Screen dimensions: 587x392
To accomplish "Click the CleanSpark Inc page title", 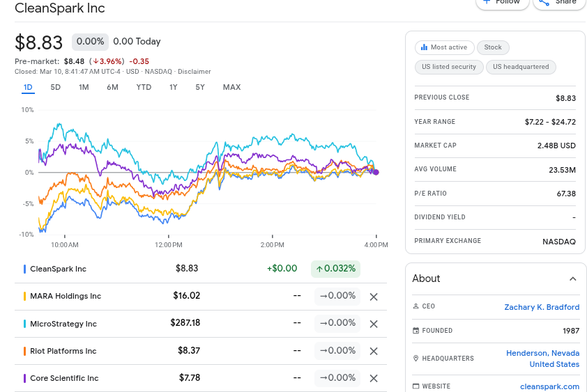I will coord(59,8).
